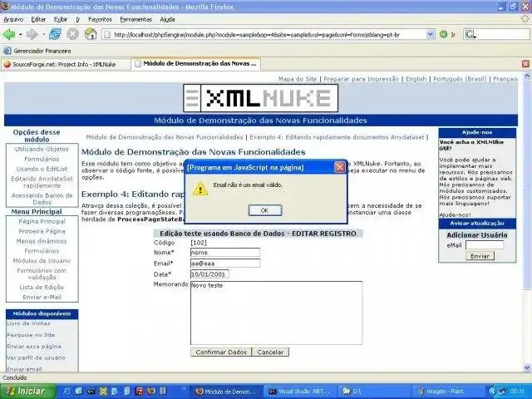Click the green Back arrow button
The image size is (532, 399).
9,34
